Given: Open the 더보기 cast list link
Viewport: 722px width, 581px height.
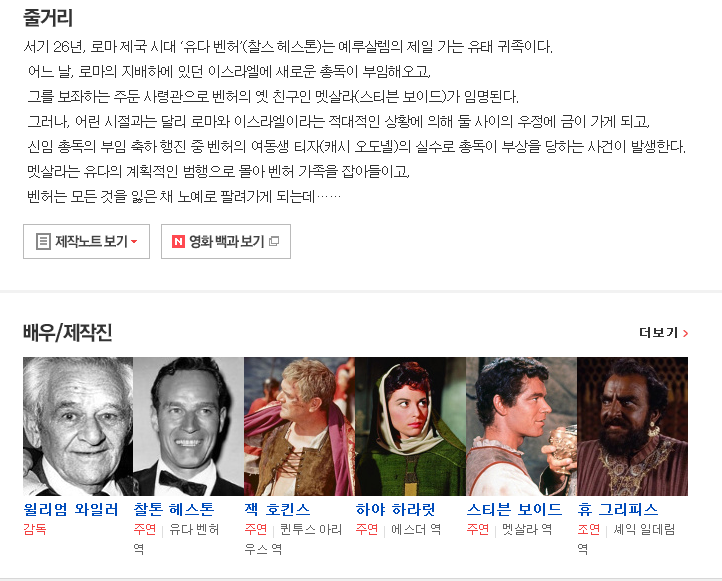Looking at the screenshot, I should pyautogui.click(x=664, y=333).
